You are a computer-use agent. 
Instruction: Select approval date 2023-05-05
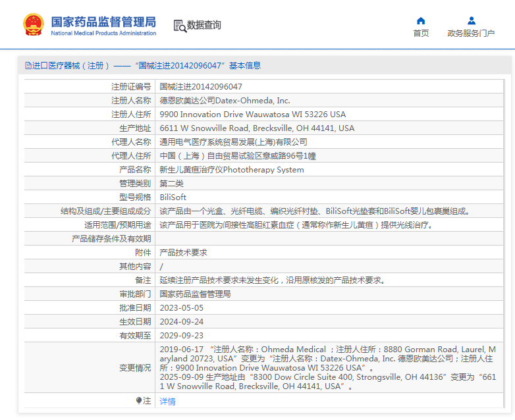[181, 307]
